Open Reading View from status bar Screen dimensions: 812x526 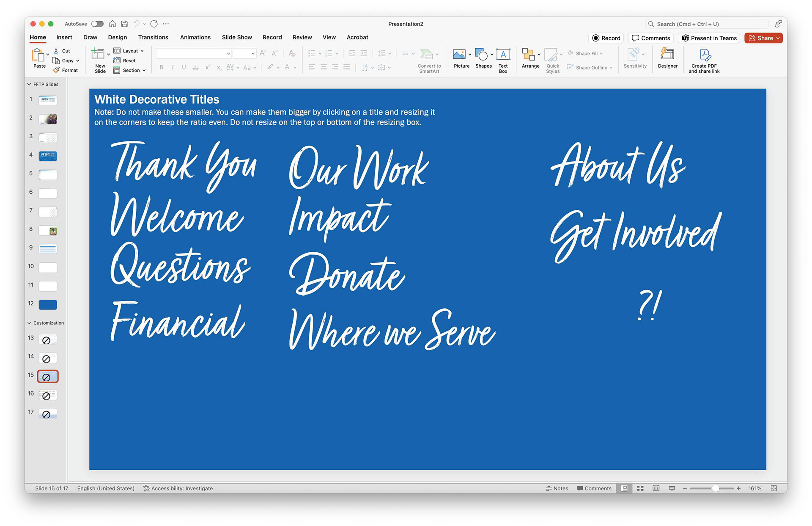click(x=656, y=488)
